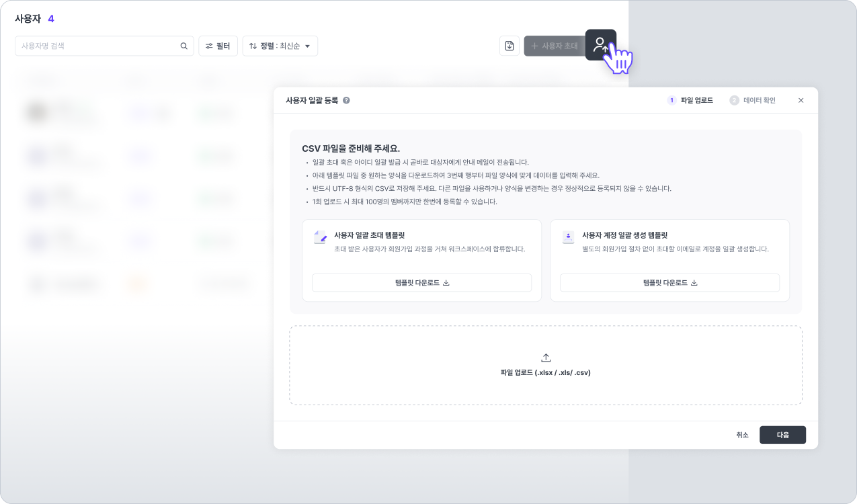857x504 pixels.
Task: Click the download export icon button
Action: (509, 46)
